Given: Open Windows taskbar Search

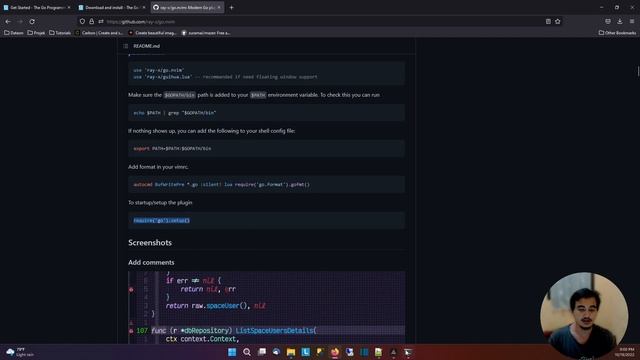Looking at the screenshot, I should tap(247, 352).
